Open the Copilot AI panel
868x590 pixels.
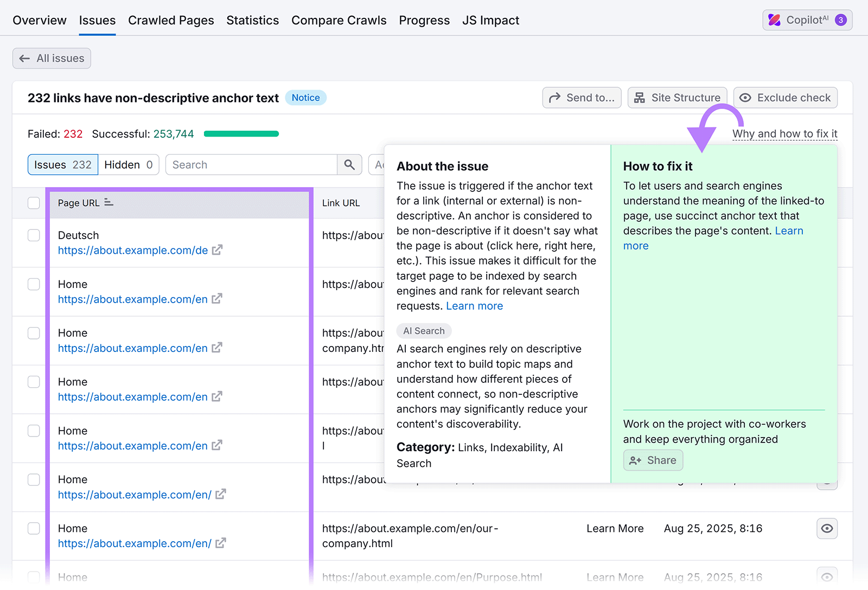(807, 20)
